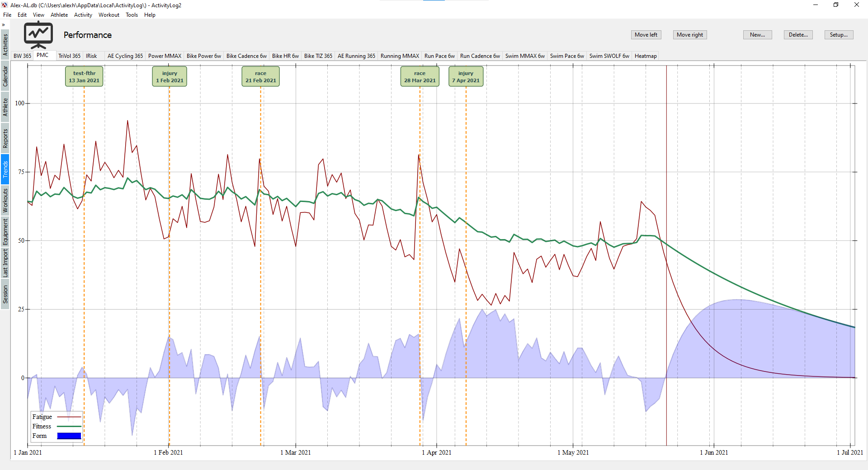Open the Activity menu

pyautogui.click(x=83, y=15)
